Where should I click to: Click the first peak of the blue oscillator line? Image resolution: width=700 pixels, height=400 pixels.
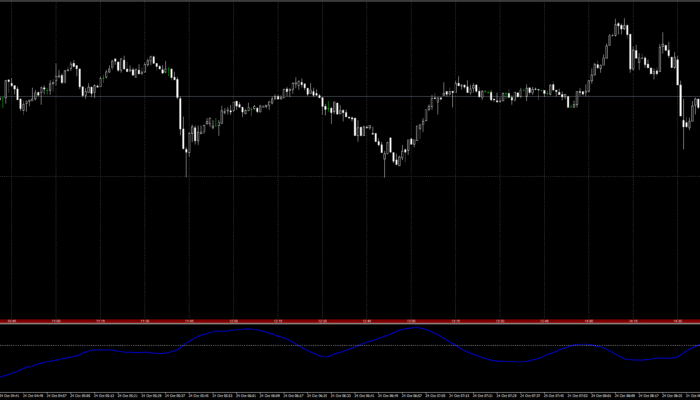pyautogui.click(x=243, y=328)
